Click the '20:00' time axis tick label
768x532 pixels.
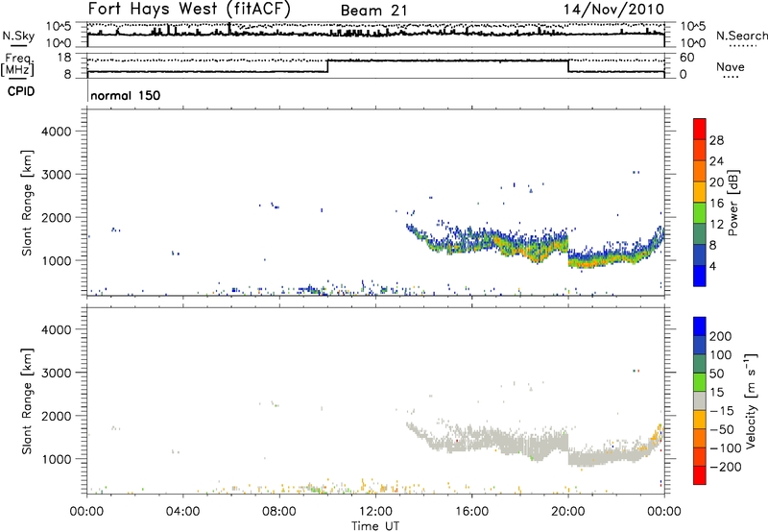[567, 512]
